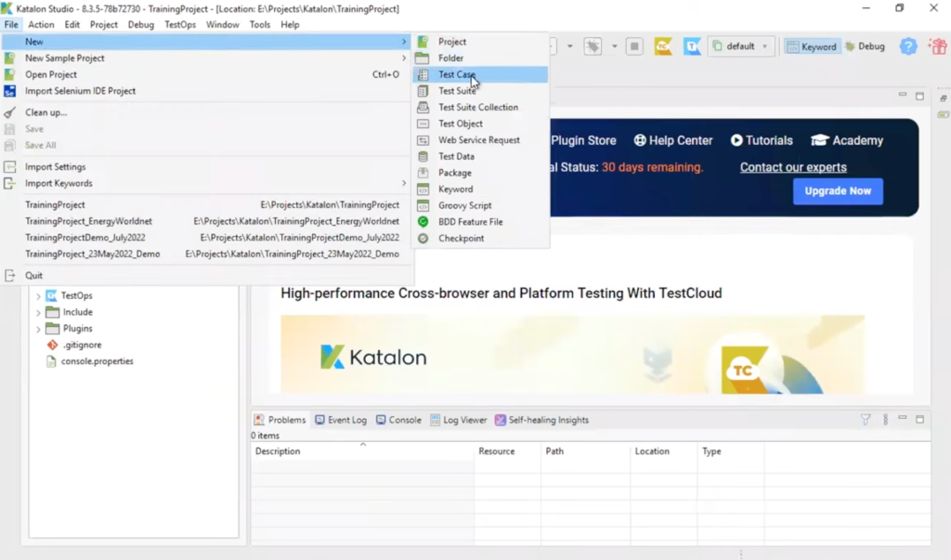Click the Import Settings icon

pos(9,167)
